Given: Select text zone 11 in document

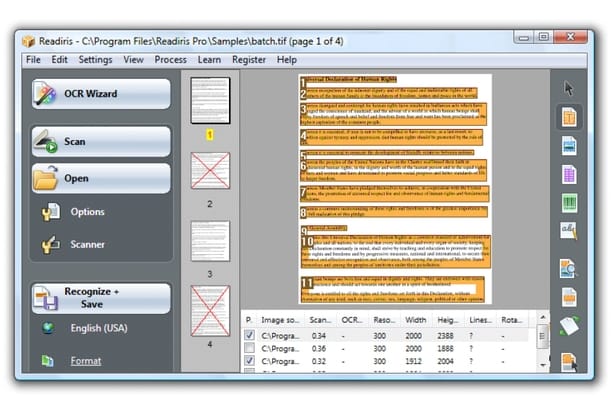Looking at the screenshot, I should pyautogui.click(x=393, y=289).
